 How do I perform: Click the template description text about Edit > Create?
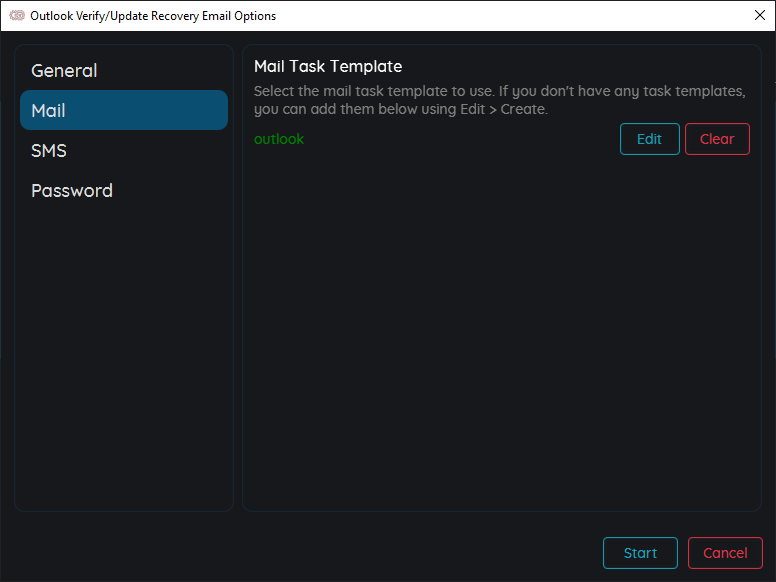click(500, 100)
